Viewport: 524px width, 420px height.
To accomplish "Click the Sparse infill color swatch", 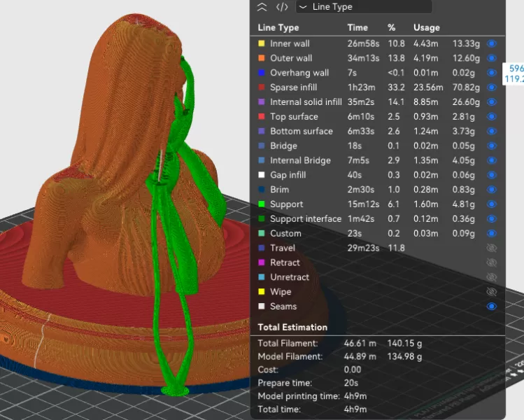I will tap(262, 87).
